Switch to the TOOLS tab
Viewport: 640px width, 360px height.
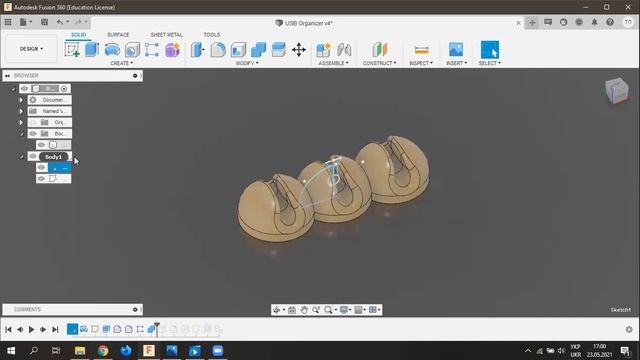tap(211, 35)
